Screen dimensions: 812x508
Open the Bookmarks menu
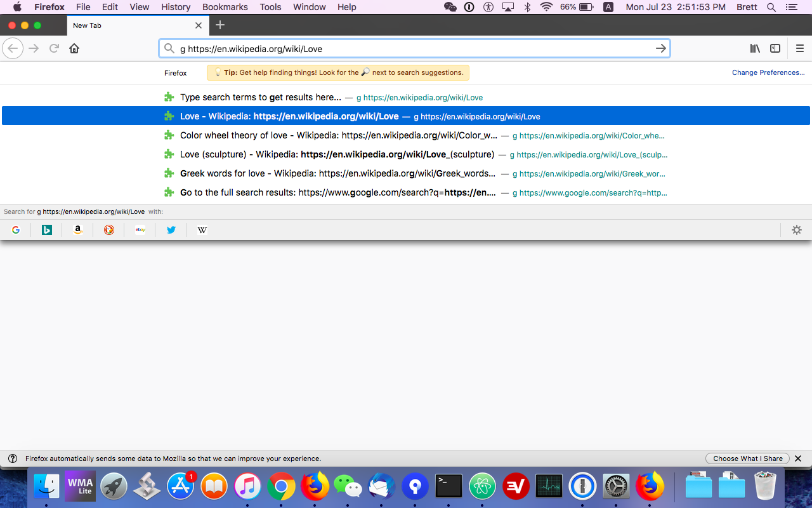click(225, 7)
